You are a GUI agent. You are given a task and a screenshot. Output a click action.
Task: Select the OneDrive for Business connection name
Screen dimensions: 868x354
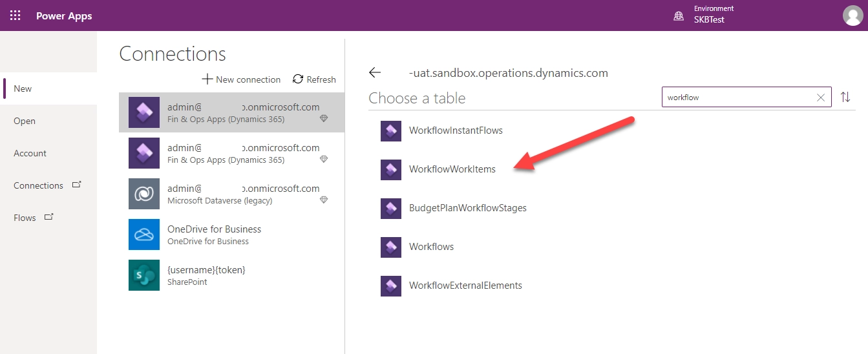click(214, 229)
